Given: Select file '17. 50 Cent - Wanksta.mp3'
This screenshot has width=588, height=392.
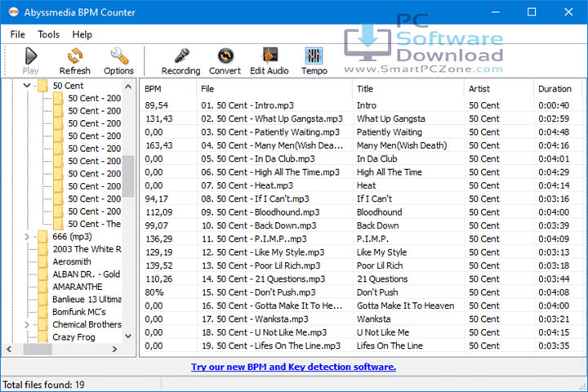Looking at the screenshot, I should pyautogui.click(x=255, y=319).
